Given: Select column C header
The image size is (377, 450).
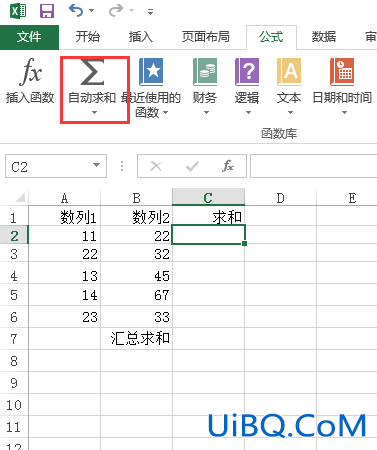Looking at the screenshot, I should pos(208,197).
